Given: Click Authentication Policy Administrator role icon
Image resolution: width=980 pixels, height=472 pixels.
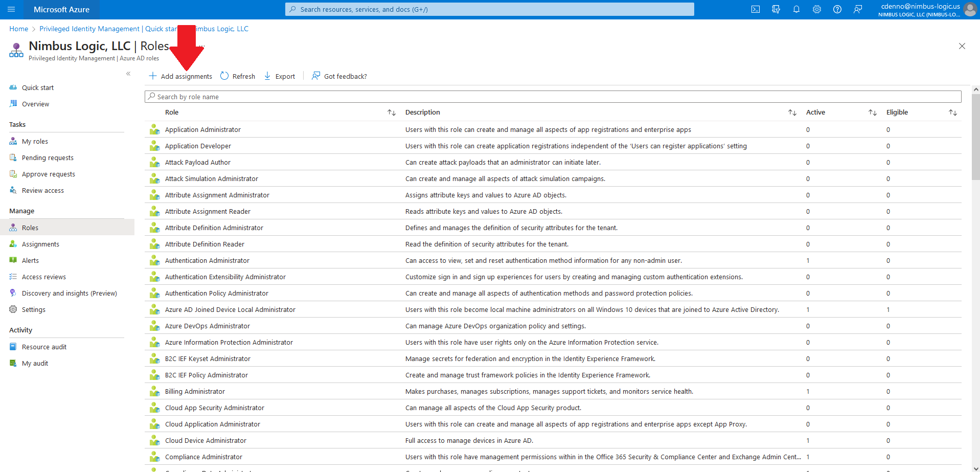Looking at the screenshot, I should [154, 294].
